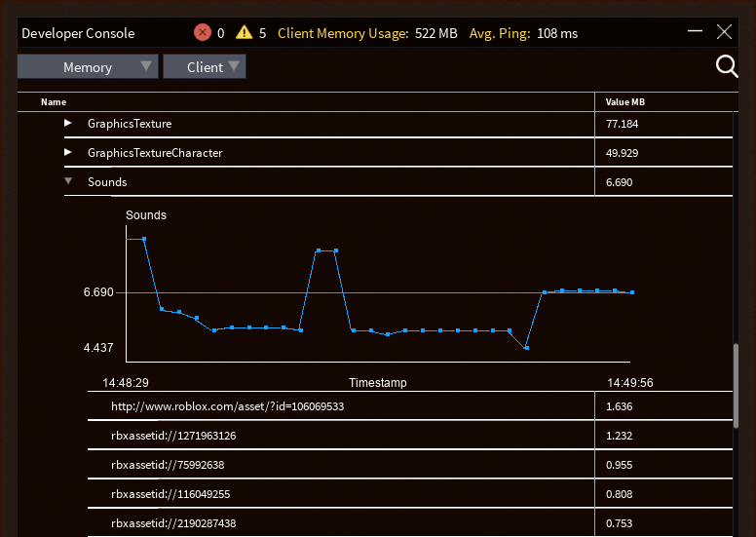This screenshot has width=756, height=537.
Task: Open the search magnifier icon
Action: (727, 66)
